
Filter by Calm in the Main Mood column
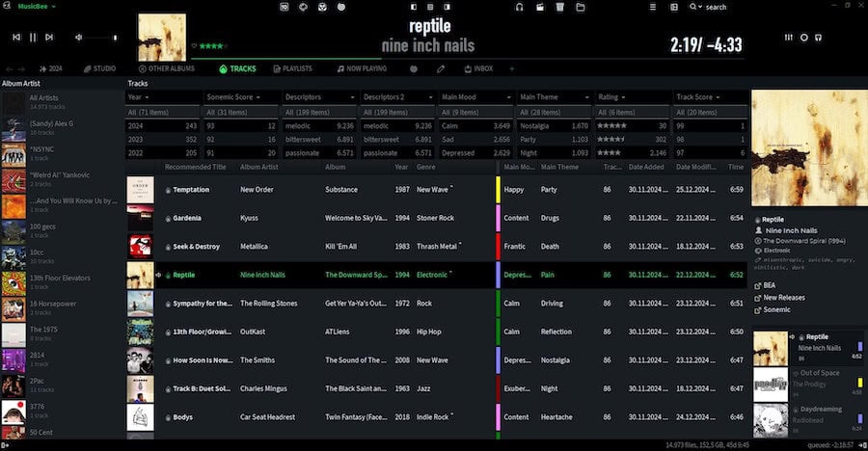pos(475,126)
